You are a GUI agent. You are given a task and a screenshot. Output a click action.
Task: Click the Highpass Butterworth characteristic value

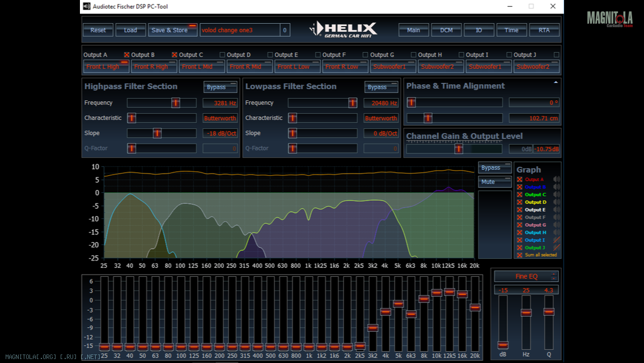tap(220, 118)
